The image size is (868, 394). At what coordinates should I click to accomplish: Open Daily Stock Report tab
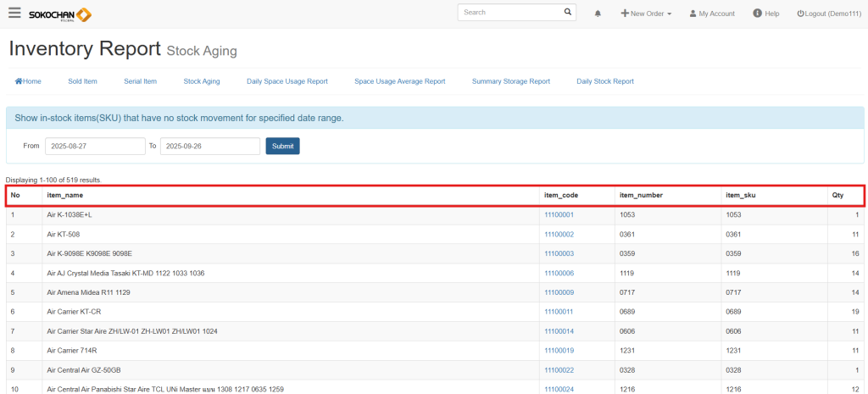tap(604, 81)
